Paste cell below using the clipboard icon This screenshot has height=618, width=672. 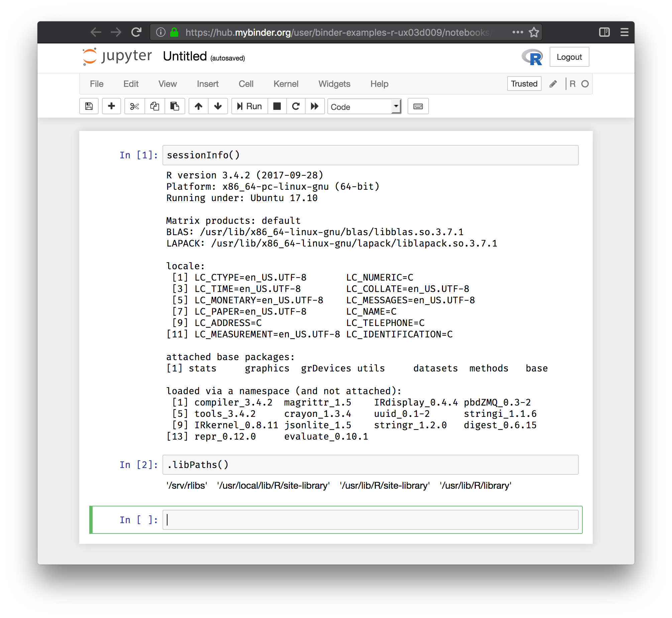pyautogui.click(x=175, y=106)
